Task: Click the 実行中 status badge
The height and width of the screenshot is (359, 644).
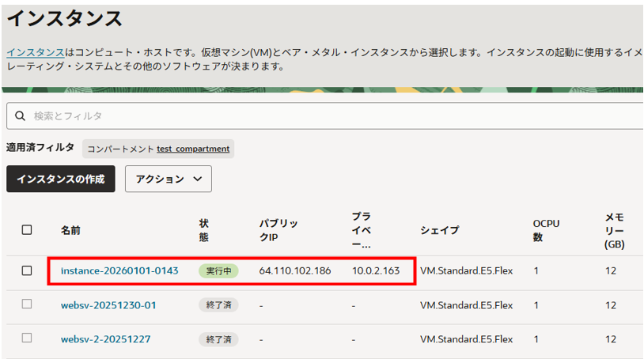Action: [218, 270]
